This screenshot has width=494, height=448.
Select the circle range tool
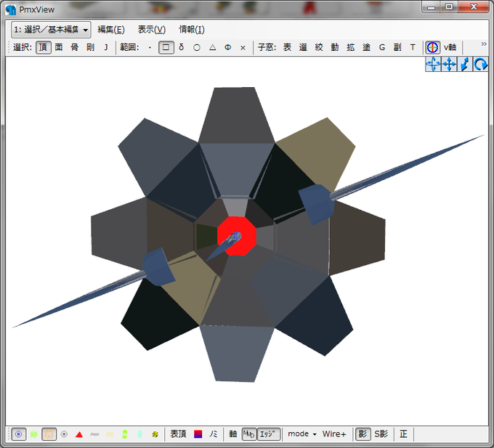197,47
